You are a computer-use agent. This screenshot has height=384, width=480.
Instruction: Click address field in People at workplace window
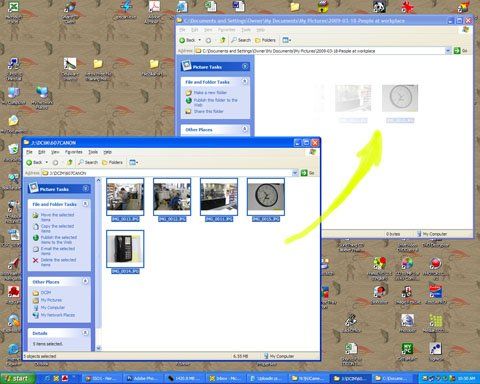click(323, 51)
